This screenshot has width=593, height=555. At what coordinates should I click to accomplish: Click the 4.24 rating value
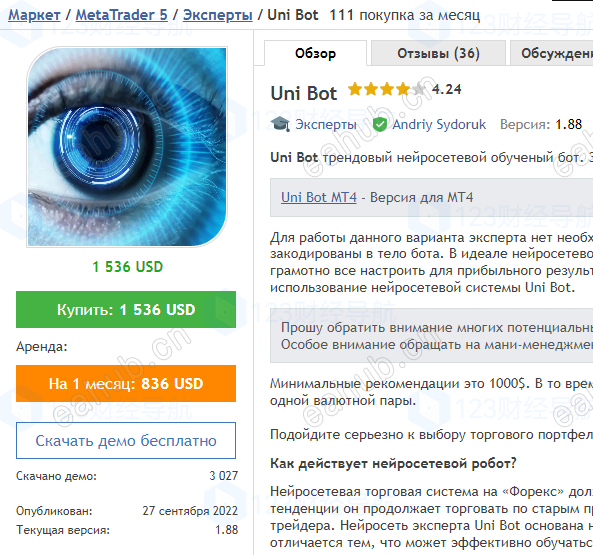coord(447,90)
